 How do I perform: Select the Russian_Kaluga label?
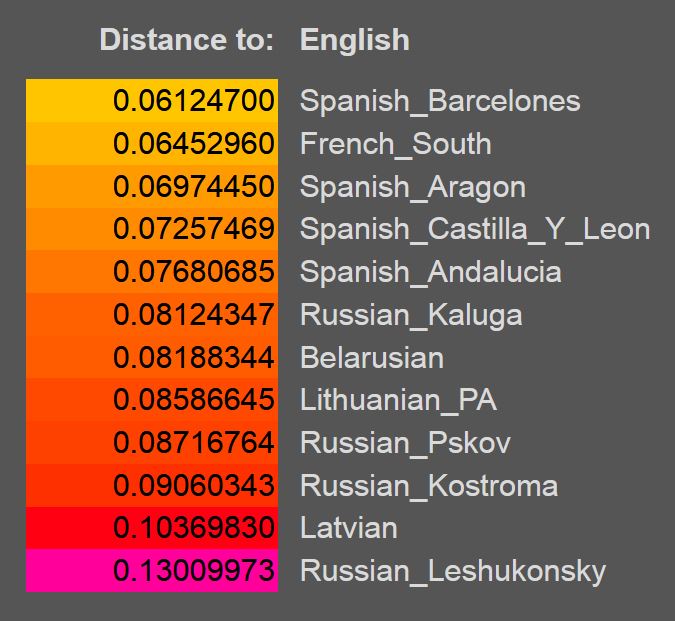click(x=411, y=316)
